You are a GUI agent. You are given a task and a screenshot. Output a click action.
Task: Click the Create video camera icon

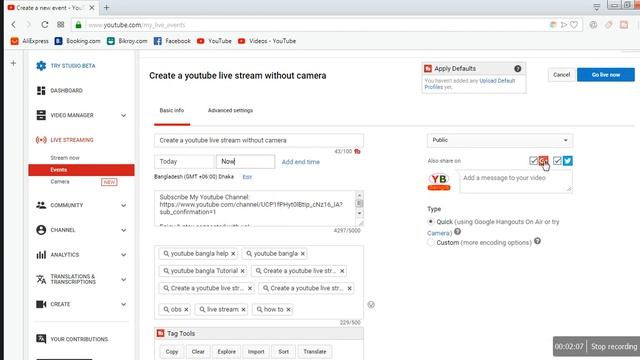(41, 304)
